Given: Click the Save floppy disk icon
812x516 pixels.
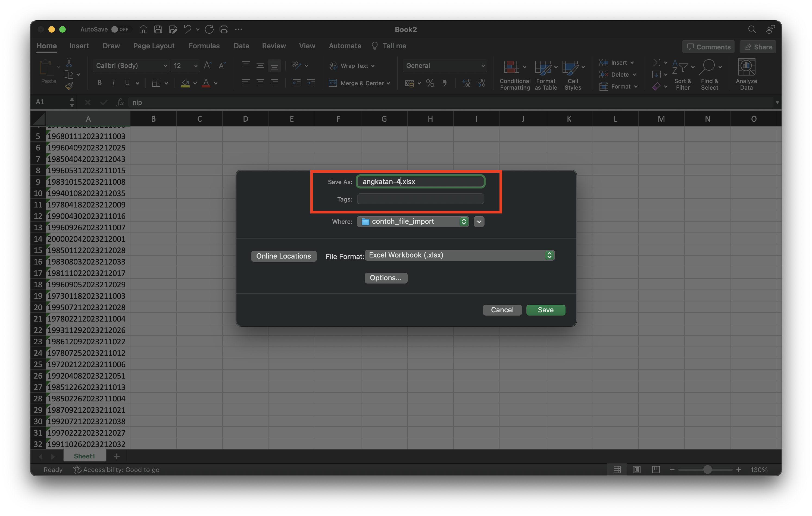Looking at the screenshot, I should [x=158, y=29].
